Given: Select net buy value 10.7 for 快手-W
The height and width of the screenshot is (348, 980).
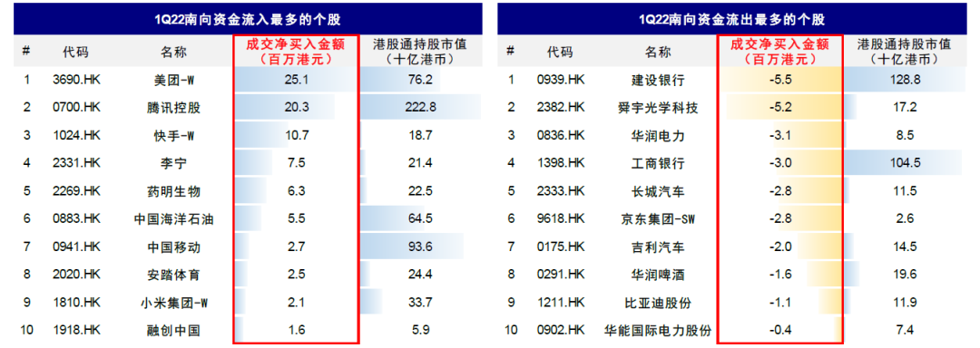Looking at the screenshot, I should pyautogui.click(x=296, y=136).
